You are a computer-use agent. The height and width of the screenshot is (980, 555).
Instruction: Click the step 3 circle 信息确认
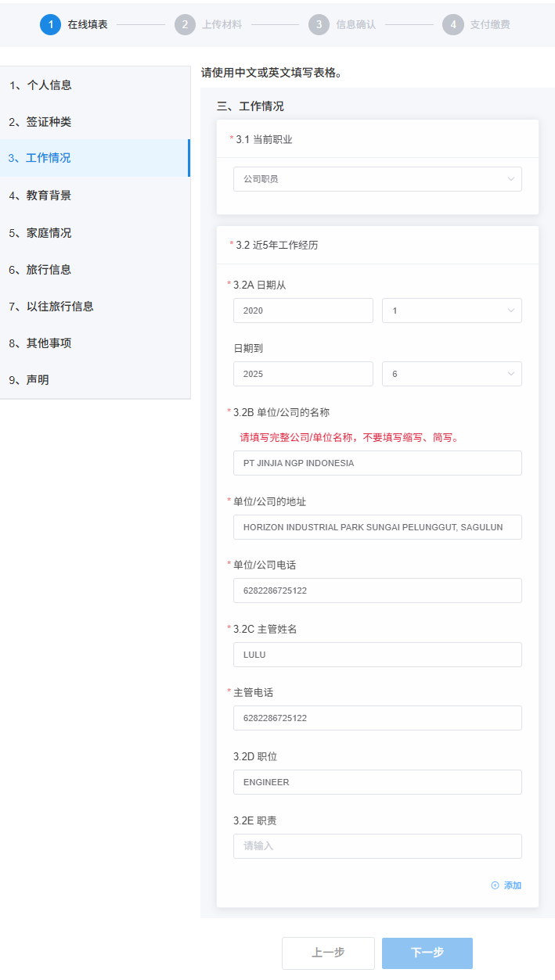coord(319,24)
